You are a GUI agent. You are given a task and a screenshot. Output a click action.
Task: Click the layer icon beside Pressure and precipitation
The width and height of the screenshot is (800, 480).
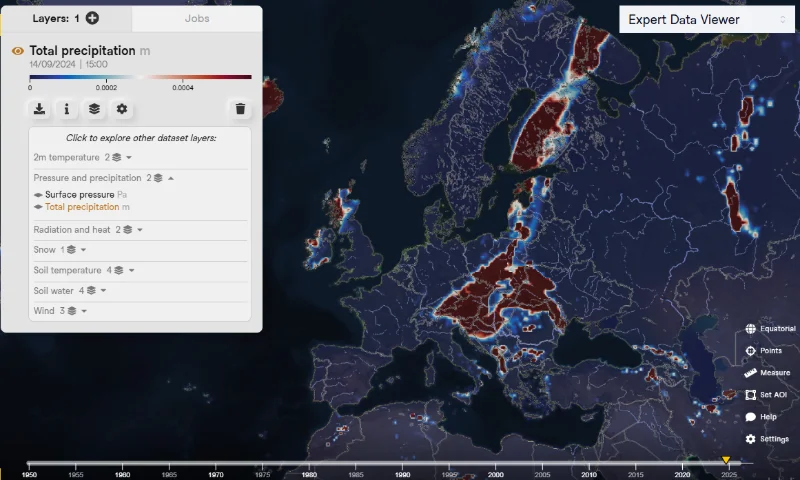coord(158,178)
